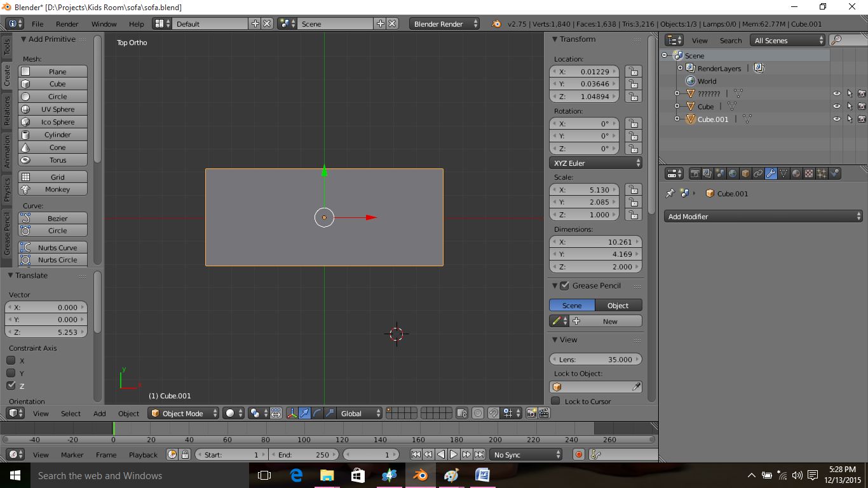
Task: Open the Object Mode selector
Action: pos(184,413)
